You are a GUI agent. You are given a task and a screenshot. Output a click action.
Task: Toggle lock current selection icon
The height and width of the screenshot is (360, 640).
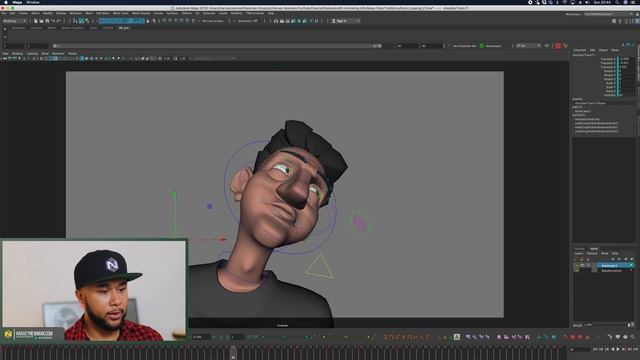(x=148, y=21)
